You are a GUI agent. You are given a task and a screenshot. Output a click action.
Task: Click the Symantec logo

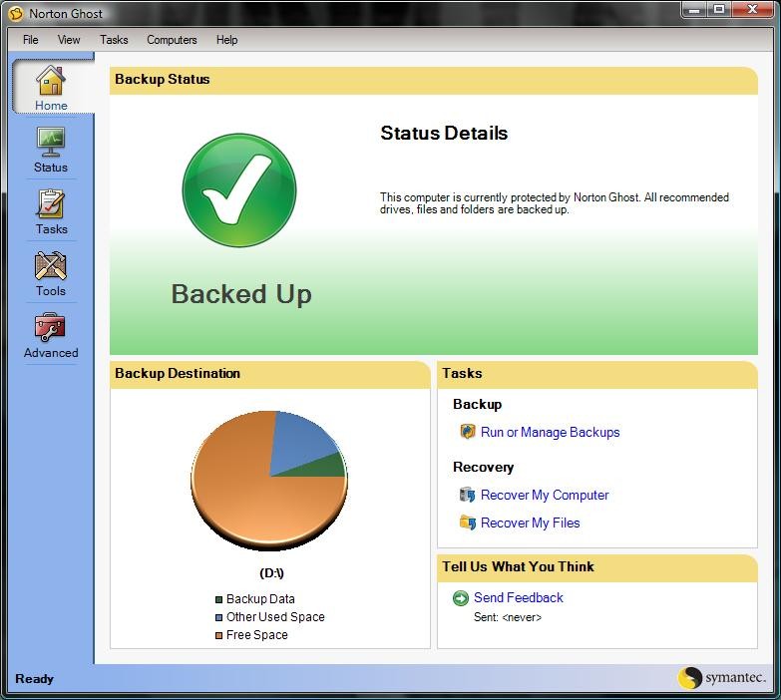click(722, 678)
